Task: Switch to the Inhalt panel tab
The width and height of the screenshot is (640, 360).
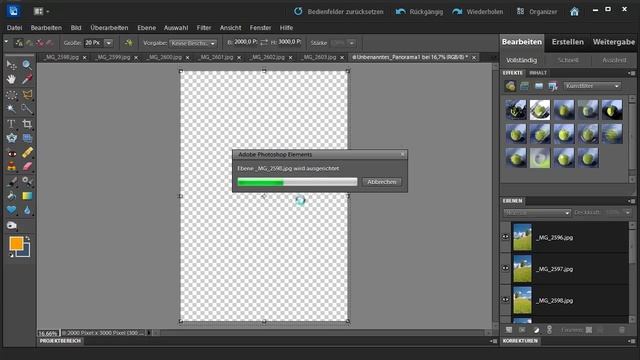Action: tap(538, 73)
